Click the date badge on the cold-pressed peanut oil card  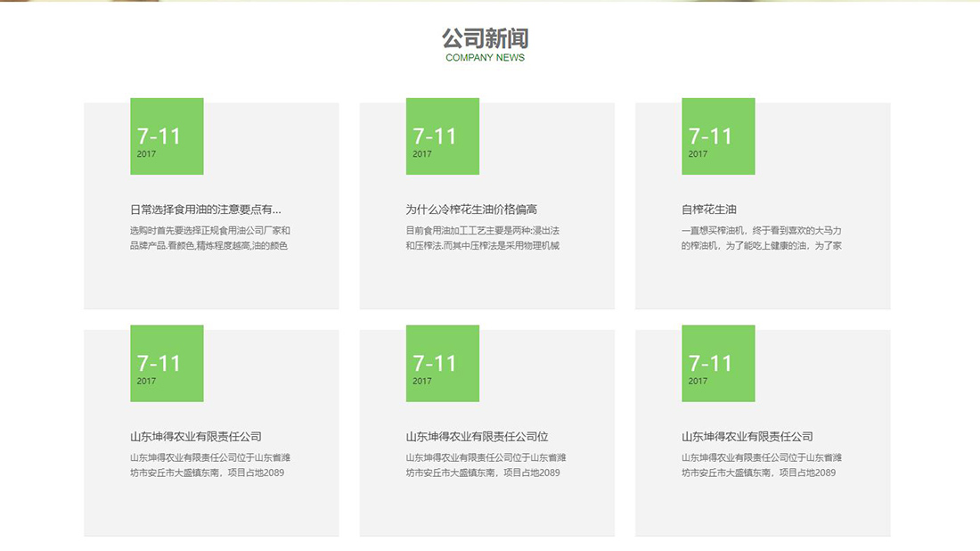click(443, 136)
